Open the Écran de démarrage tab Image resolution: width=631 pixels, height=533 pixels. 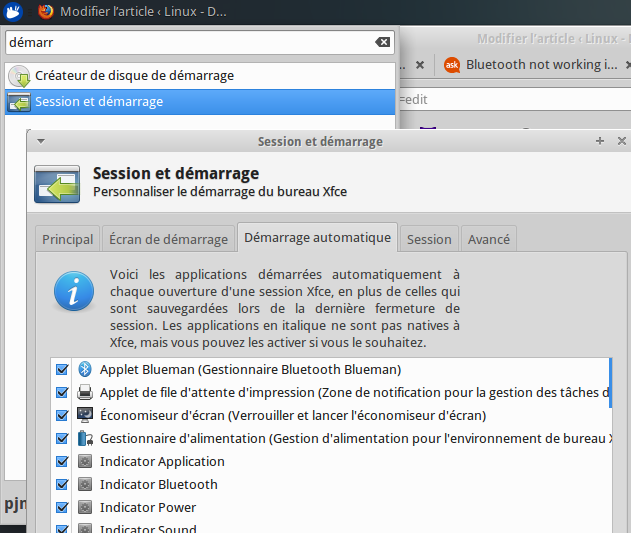168,239
